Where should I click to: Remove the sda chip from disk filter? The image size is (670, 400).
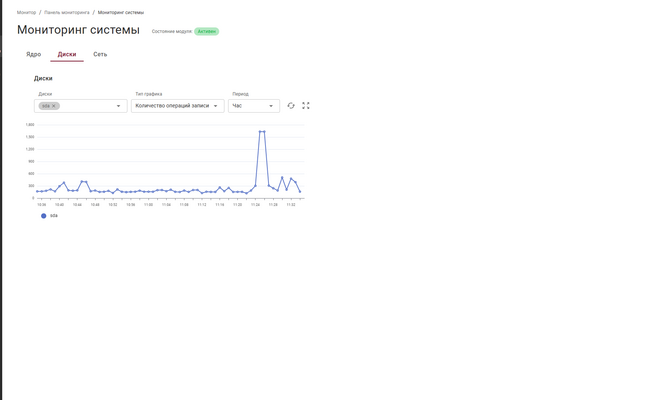tap(54, 106)
